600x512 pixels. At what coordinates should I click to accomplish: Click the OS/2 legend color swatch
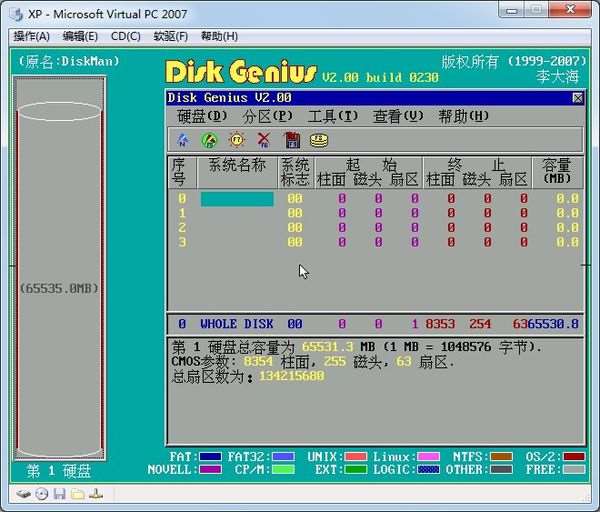coord(574,457)
